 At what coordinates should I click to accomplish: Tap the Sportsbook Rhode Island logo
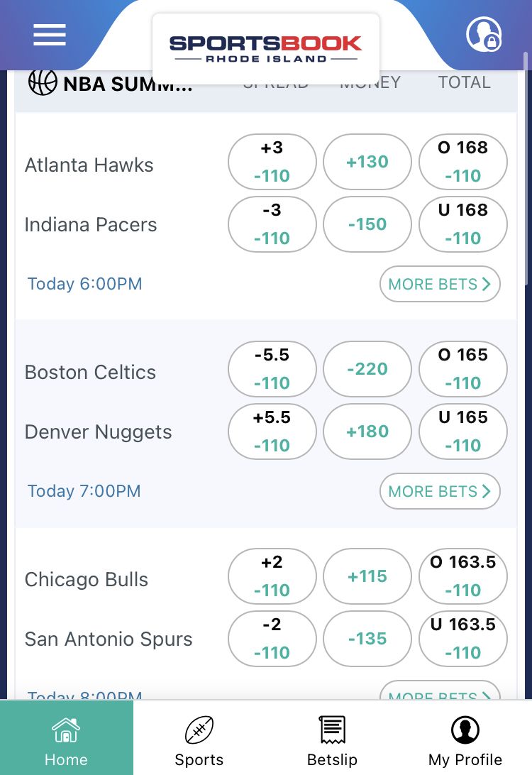click(266, 48)
